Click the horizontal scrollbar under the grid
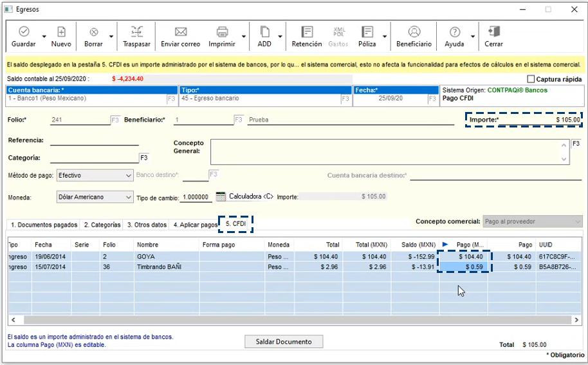This screenshot has width=588, height=365. click(x=296, y=320)
